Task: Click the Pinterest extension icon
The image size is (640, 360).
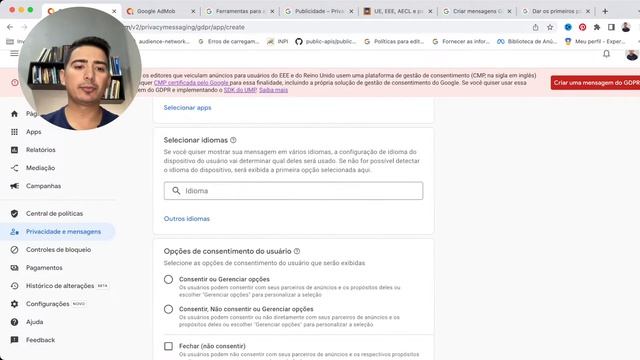Action: [x=582, y=27]
